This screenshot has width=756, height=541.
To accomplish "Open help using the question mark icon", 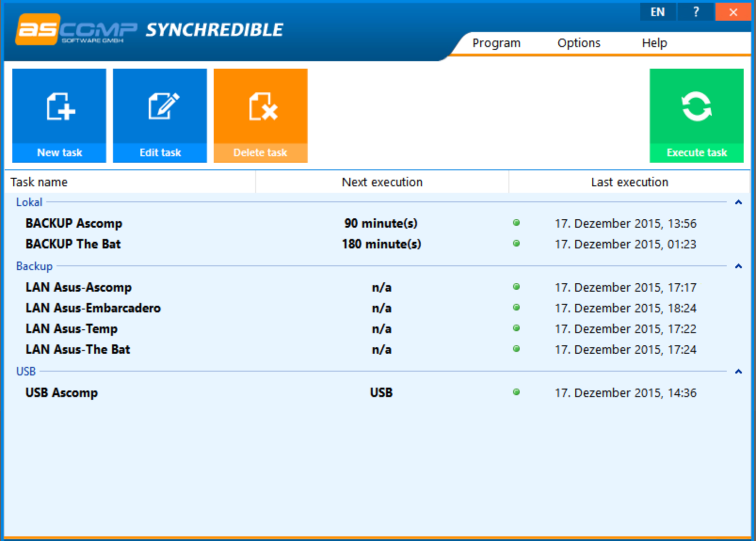I will 695,12.
